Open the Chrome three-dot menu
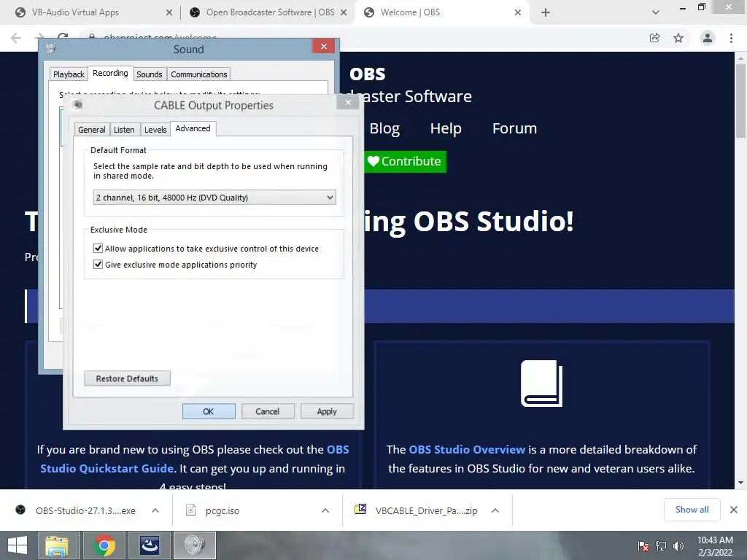747x560 pixels. coord(731,38)
